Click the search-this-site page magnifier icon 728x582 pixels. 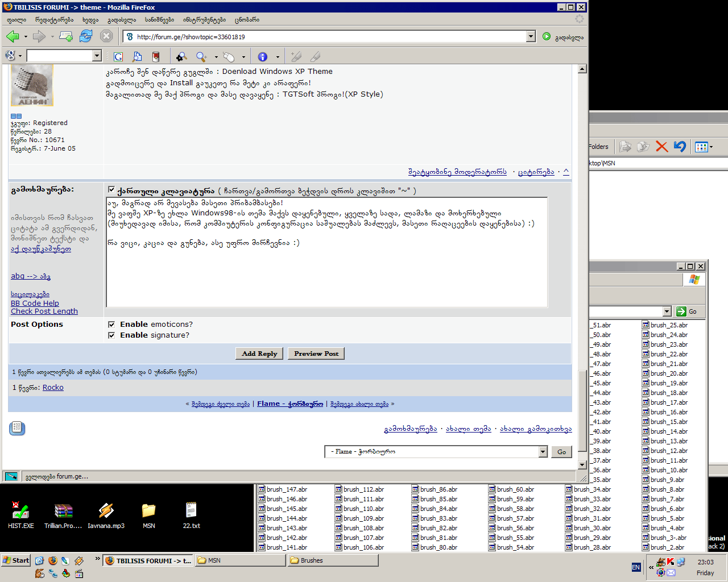137,56
